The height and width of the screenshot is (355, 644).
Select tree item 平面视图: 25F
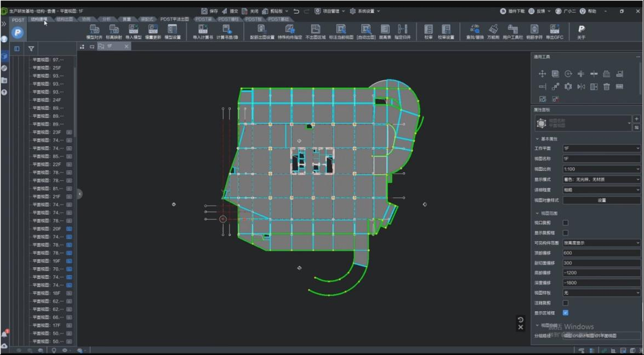point(47,68)
